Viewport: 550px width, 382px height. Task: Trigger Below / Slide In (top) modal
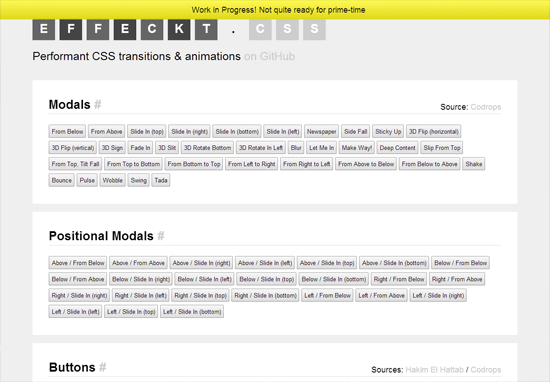pyautogui.click(x=267, y=279)
